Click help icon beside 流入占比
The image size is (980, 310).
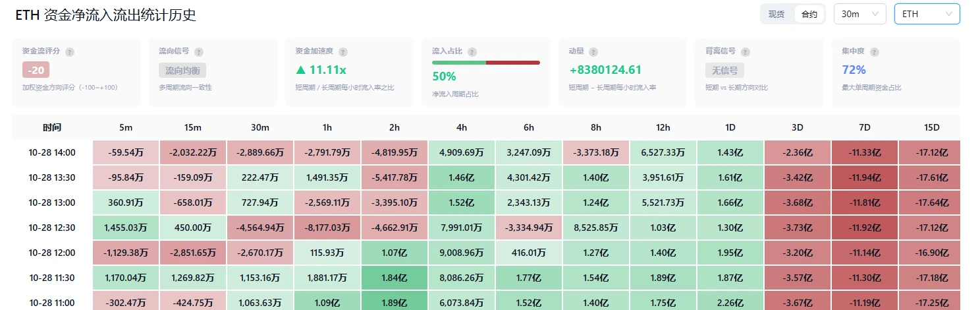pos(472,51)
